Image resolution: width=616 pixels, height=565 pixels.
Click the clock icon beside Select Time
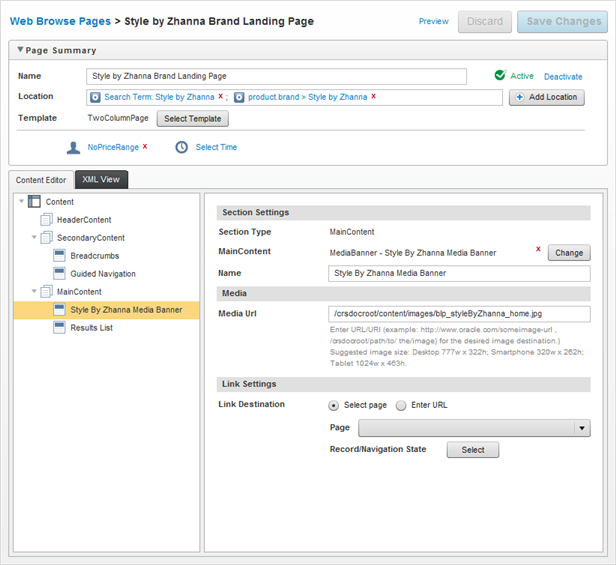click(182, 147)
